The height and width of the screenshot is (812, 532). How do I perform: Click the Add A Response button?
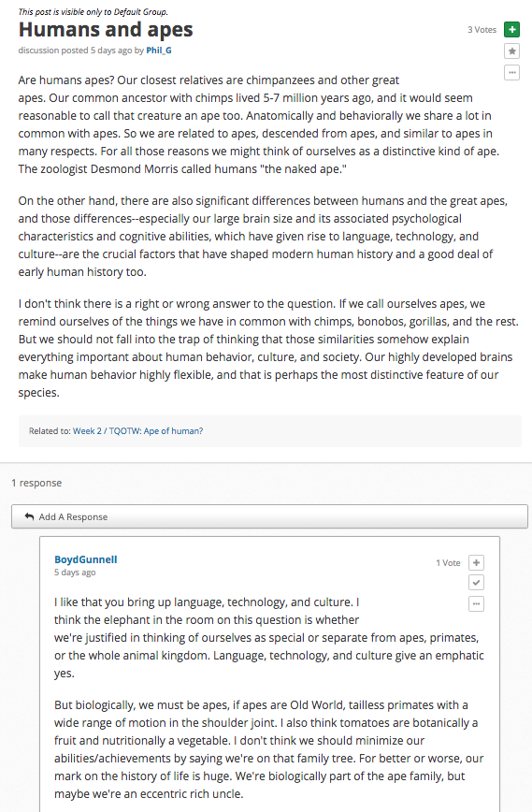click(x=269, y=516)
